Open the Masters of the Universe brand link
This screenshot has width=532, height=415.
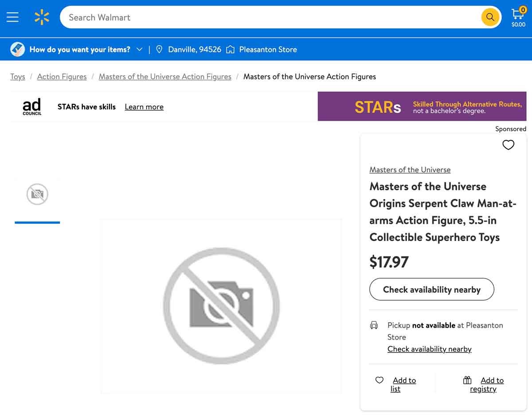pos(410,170)
